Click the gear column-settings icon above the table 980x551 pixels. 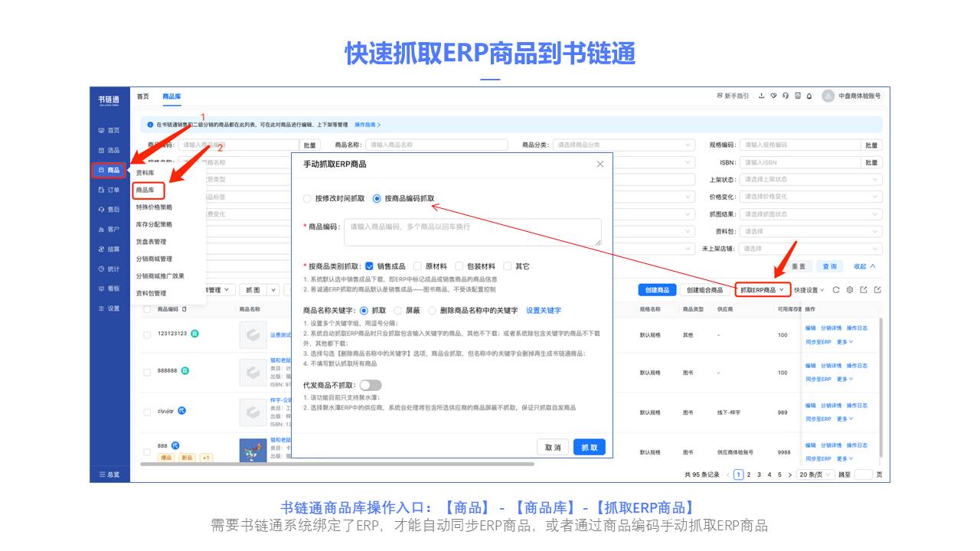(850, 290)
